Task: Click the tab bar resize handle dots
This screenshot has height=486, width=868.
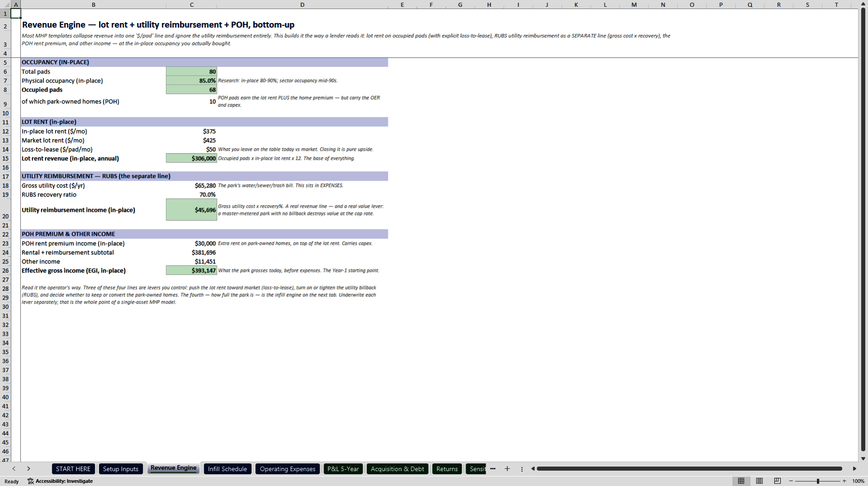Action: pyautogui.click(x=522, y=469)
